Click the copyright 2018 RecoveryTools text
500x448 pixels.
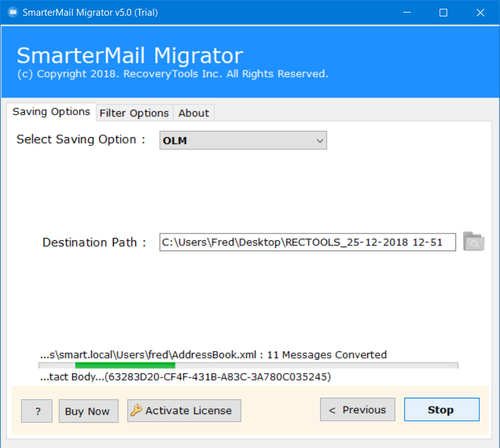[x=172, y=74]
